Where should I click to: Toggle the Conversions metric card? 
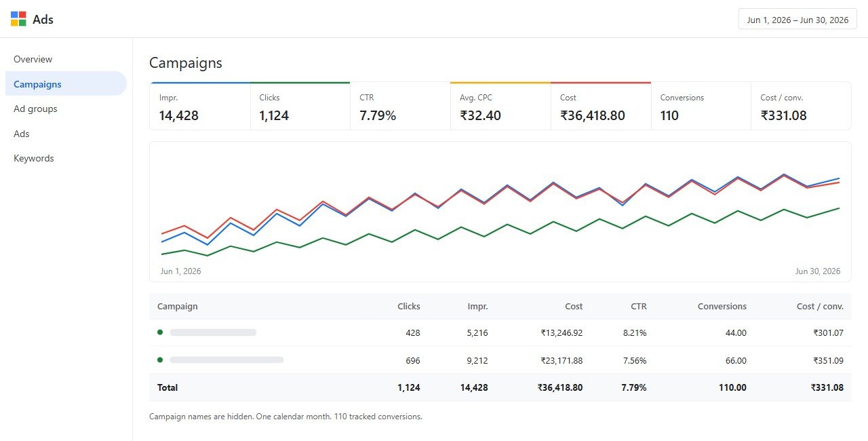[x=701, y=106]
